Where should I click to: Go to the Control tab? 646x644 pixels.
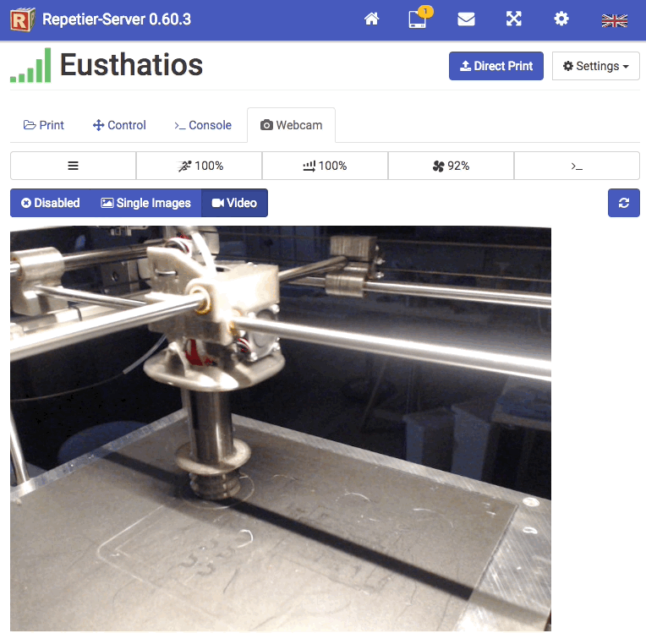[x=118, y=125]
